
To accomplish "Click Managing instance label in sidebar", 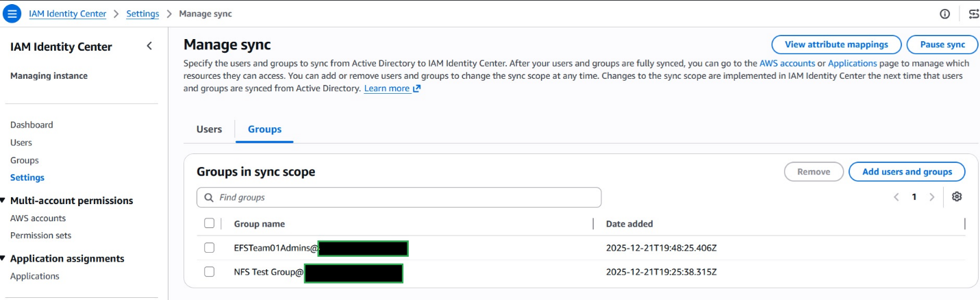I will coord(49,76).
